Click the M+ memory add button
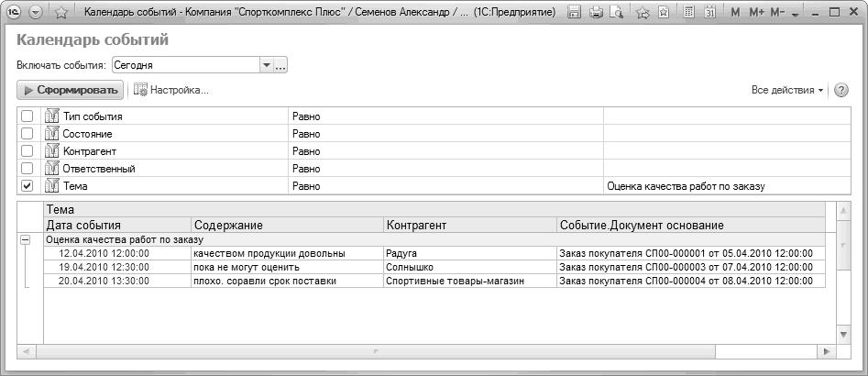The height and width of the screenshot is (376, 868). coord(756,12)
